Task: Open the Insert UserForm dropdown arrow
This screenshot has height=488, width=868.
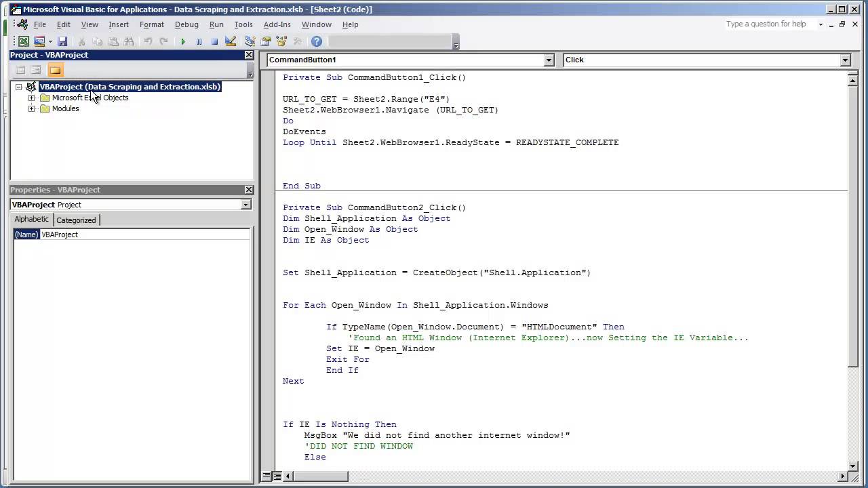Action: 50,42
